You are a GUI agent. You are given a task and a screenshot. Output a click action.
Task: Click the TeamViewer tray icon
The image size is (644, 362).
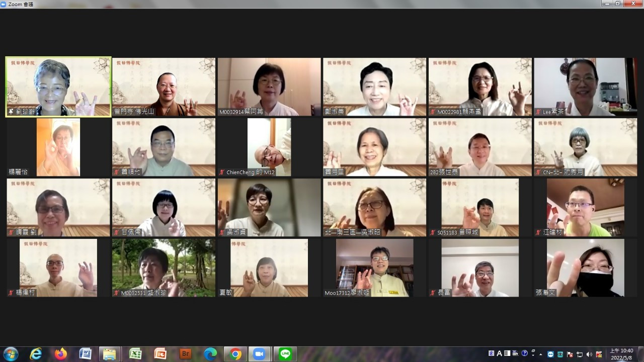click(550, 354)
